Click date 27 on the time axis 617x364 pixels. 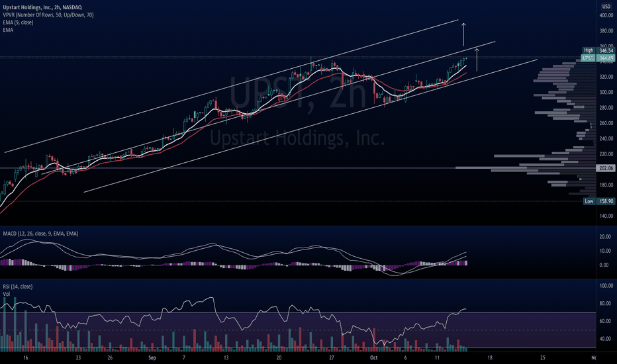point(331,357)
